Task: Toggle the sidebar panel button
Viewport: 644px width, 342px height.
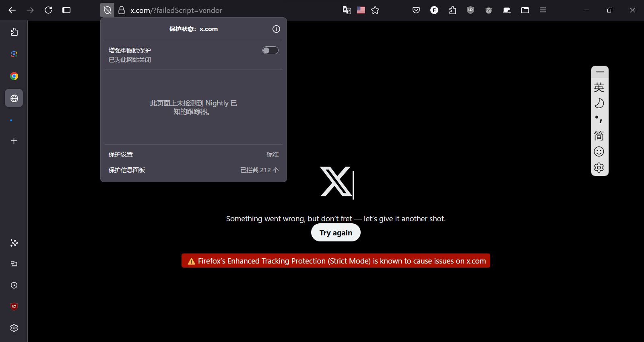Action: point(66,10)
